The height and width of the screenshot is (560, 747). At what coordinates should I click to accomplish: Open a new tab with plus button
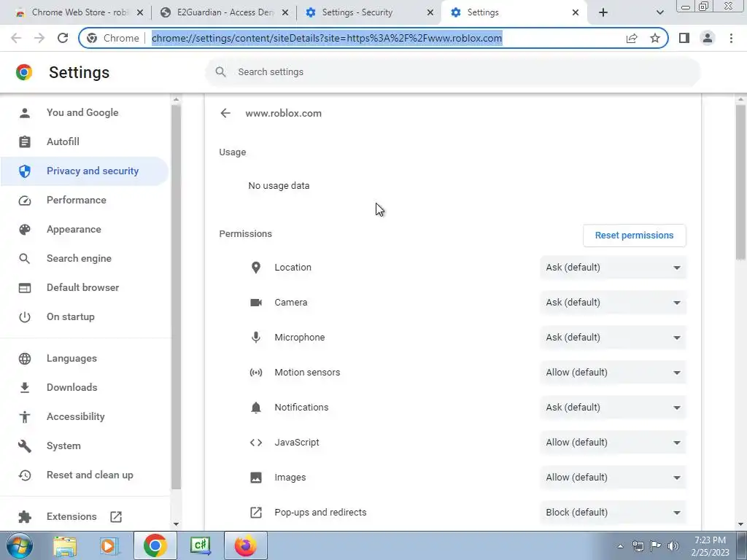click(603, 12)
